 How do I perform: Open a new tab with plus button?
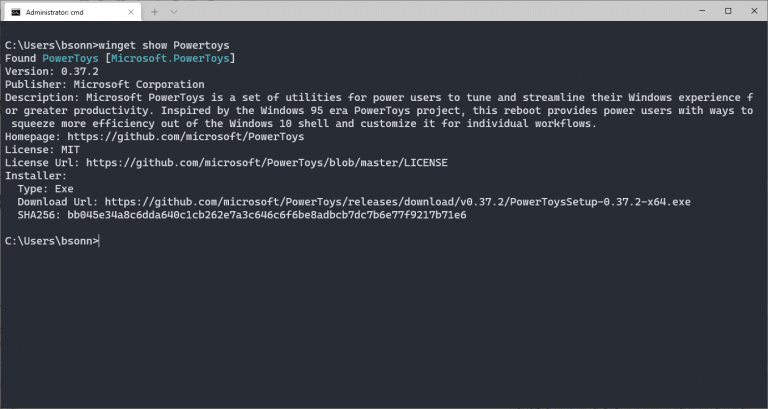point(154,12)
